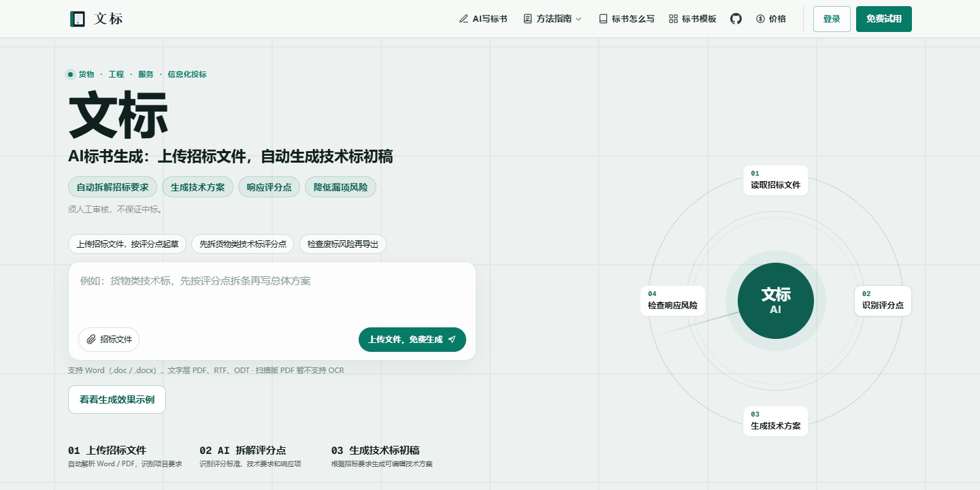Select suggestion 先拆货物类技术标评分点

[243, 244]
